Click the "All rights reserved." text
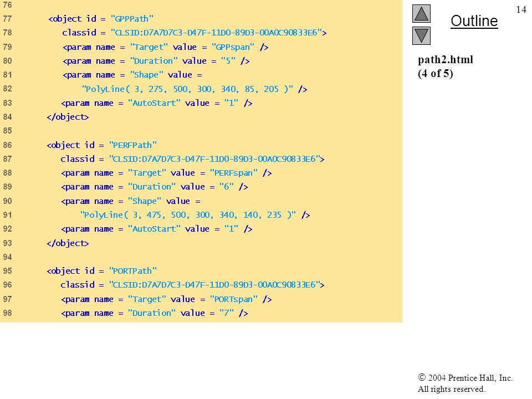Image resolution: width=532 pixels, height=399 pixels. (451, 389)
